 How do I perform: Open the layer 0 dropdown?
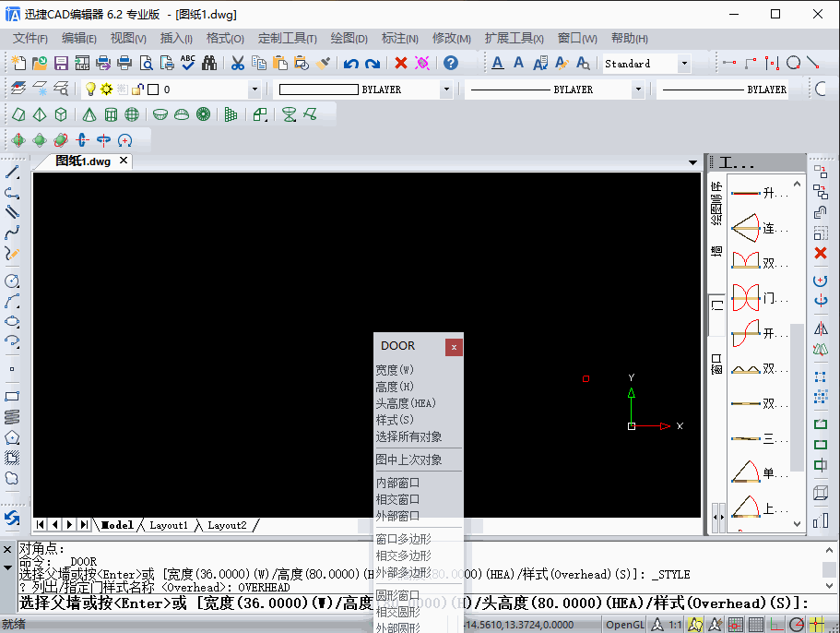(255, 90)
